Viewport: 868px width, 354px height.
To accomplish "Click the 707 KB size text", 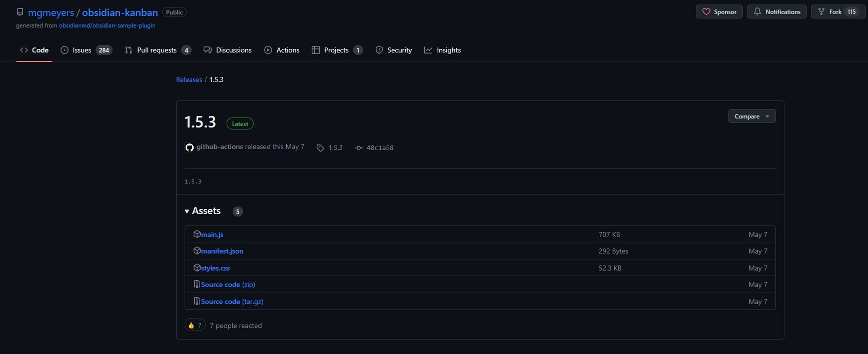I will point(609,234).
